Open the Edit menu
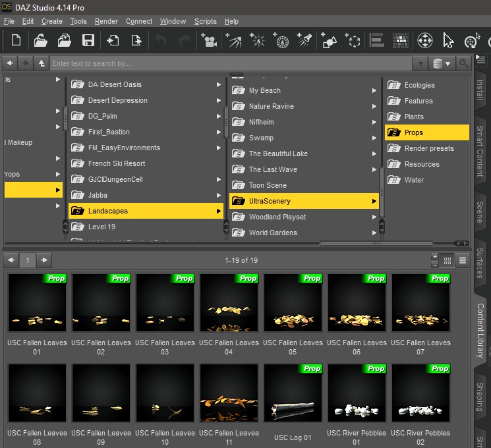Screen dimensions: 491x448 (28, 21)
